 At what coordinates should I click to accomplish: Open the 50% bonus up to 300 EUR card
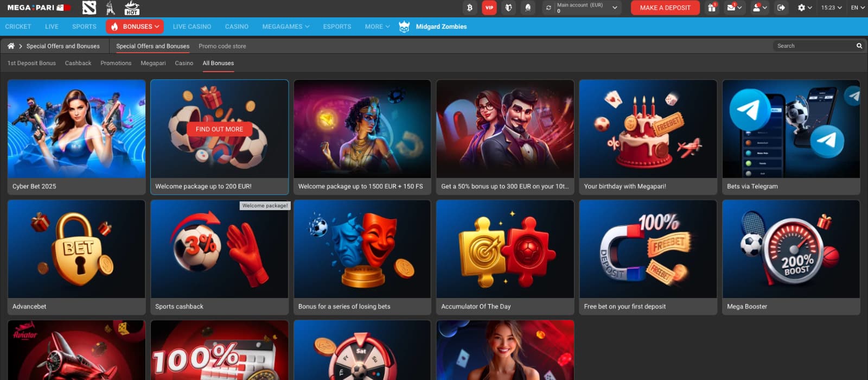[505, 137]
